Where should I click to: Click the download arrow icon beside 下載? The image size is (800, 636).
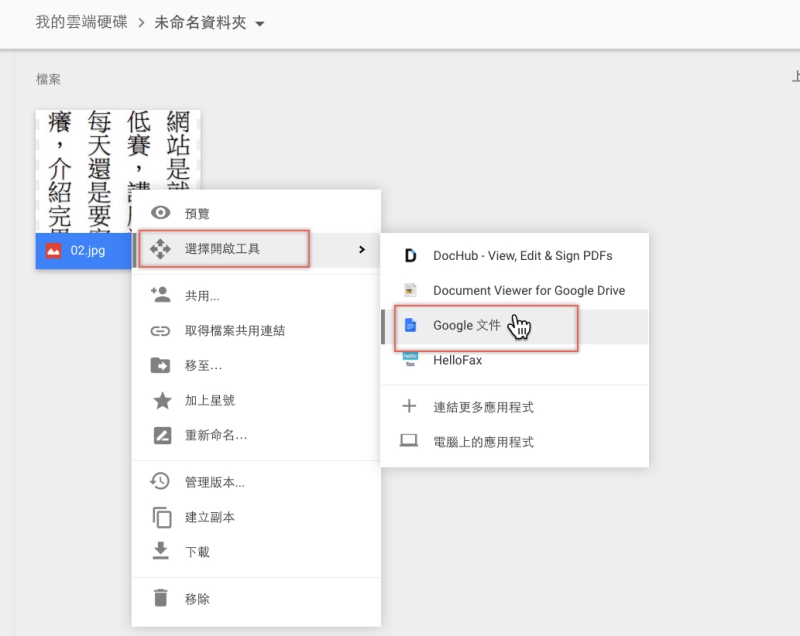(x=160, y=551)
